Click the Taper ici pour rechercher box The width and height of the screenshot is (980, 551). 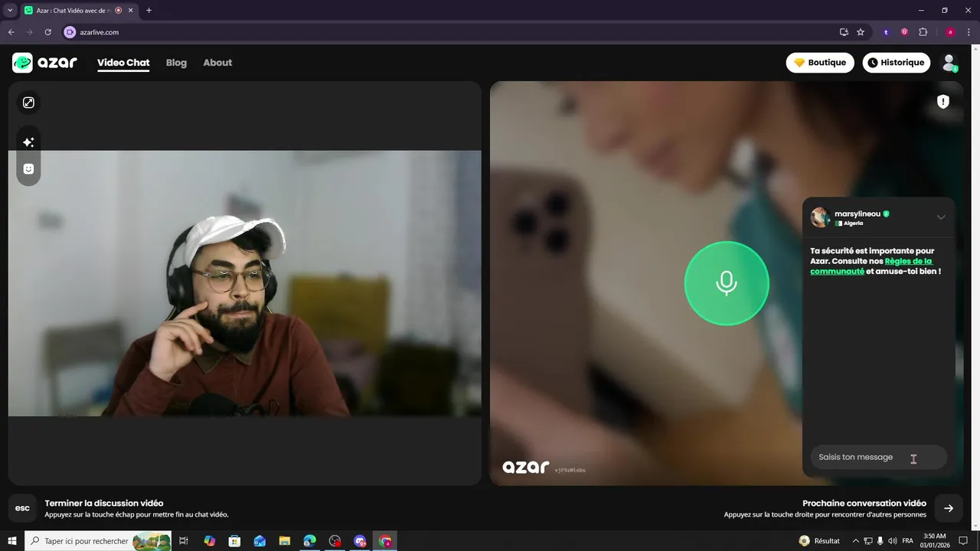98,541
